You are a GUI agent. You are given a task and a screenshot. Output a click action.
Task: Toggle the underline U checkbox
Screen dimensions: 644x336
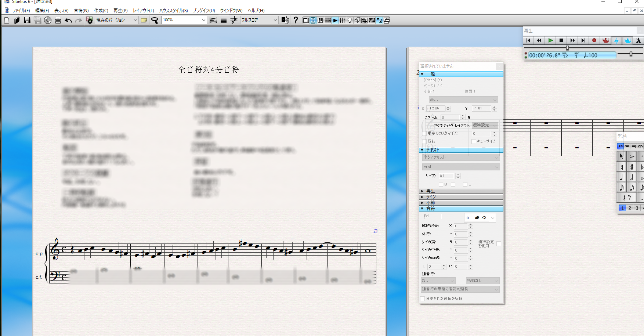[465, 184]
